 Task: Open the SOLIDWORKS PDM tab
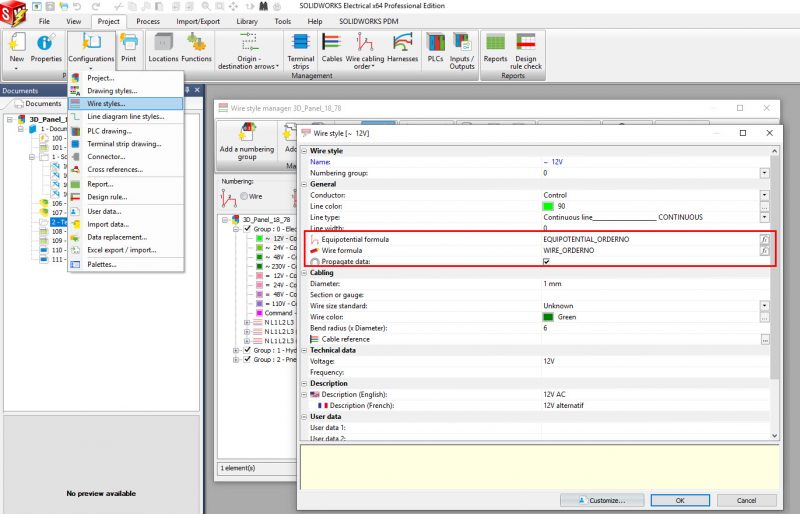point(368,21)
